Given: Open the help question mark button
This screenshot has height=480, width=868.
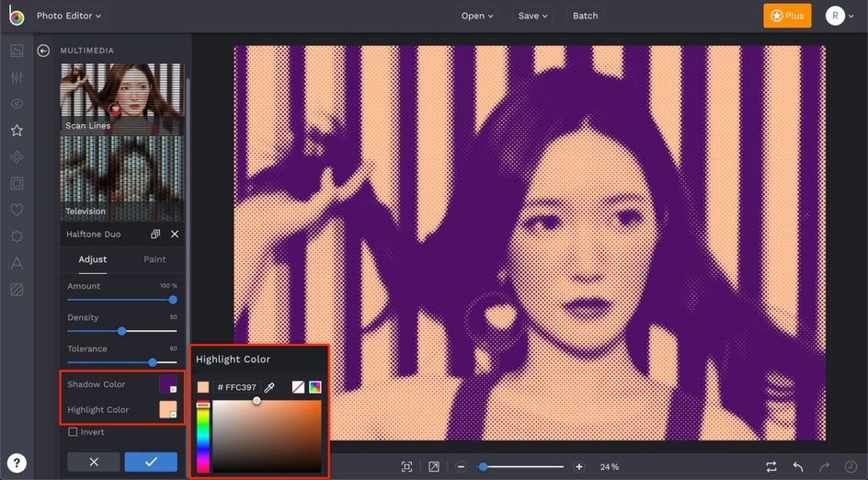Looking at the screenshot, I should (x=17, y=463).
